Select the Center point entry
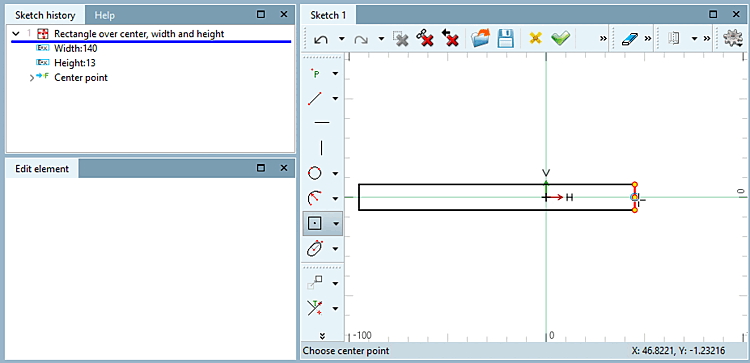 coord(81,77)
